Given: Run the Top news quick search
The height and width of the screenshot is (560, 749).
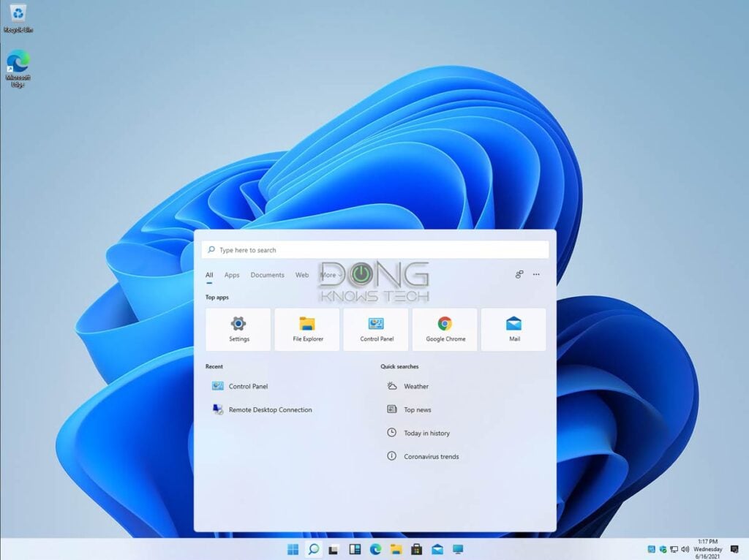Looking at the screenshot, I should click(409, 409).
